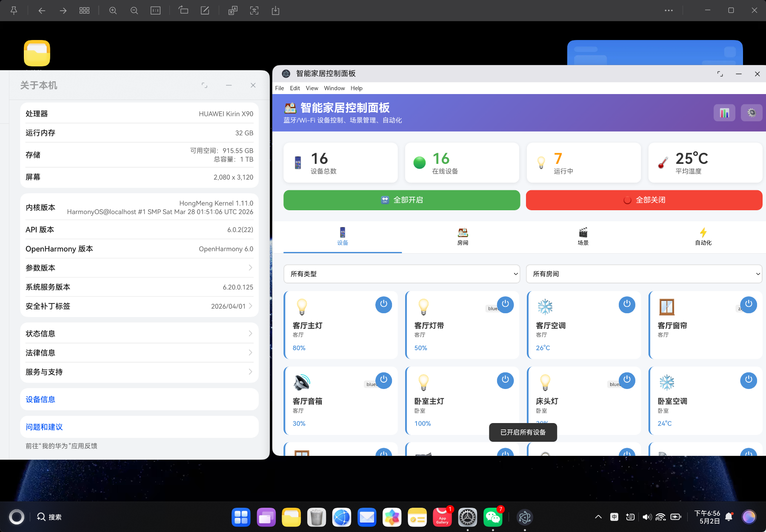This screenshot has width=766, height=532.
Task: Click the Wi-Fi icon in system tray
Action: [x=660, y=517]
